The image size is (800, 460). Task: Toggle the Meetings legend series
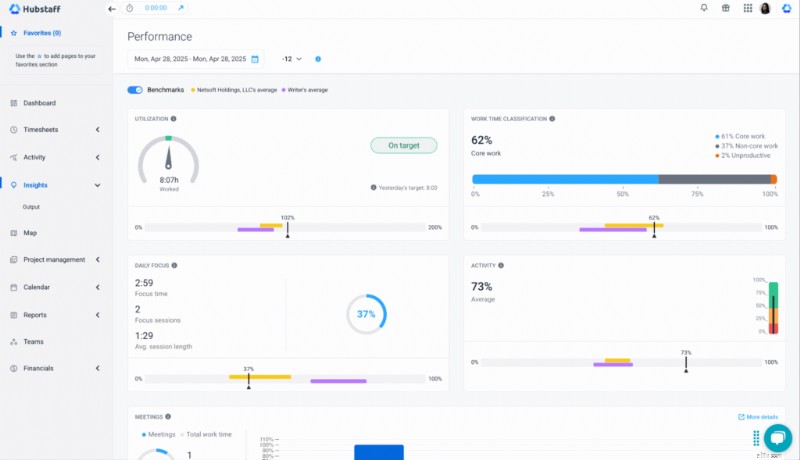click(x=158, y=435)
